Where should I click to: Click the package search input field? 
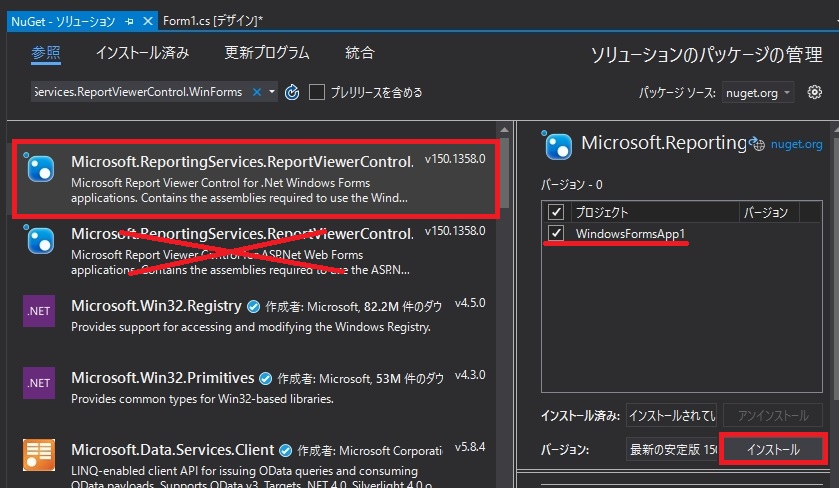click(x=139, y=92)
